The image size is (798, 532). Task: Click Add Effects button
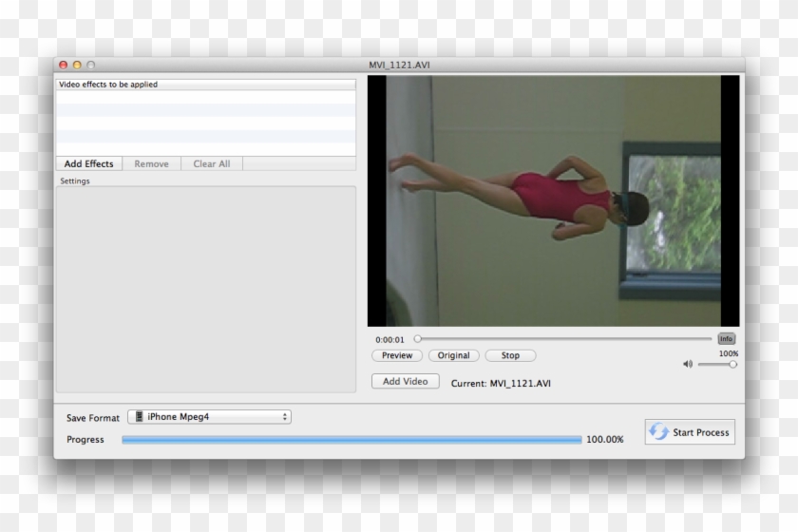pyautogui.click(x=88, y=163)
